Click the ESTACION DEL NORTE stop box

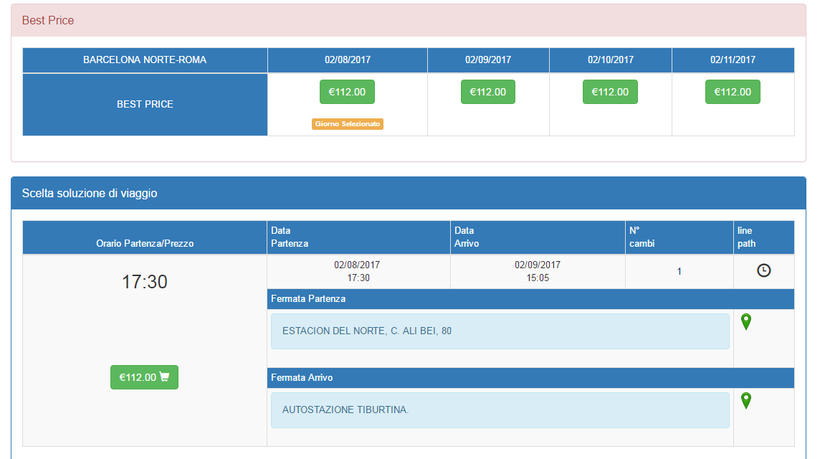(x=499, y=331)
